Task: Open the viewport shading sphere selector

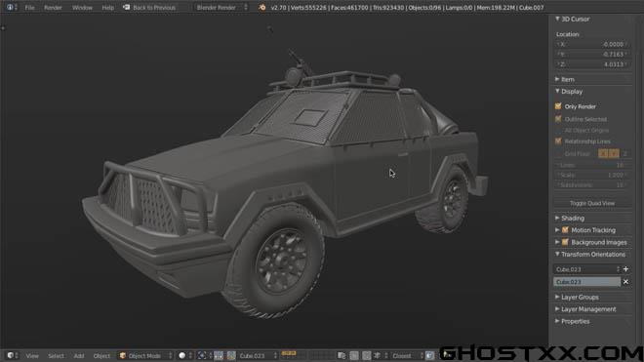Action: pos(184,355)
